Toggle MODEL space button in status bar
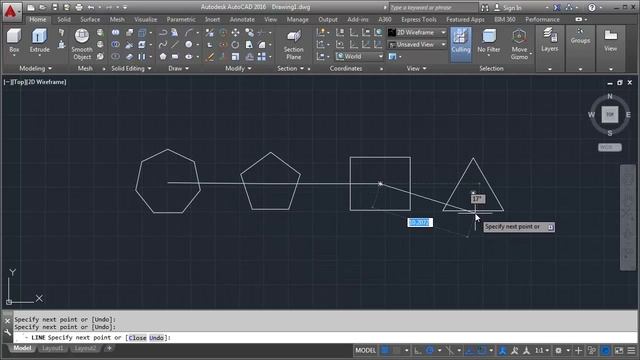This screenshot has height=360, width=640. (x=365, y=350)
